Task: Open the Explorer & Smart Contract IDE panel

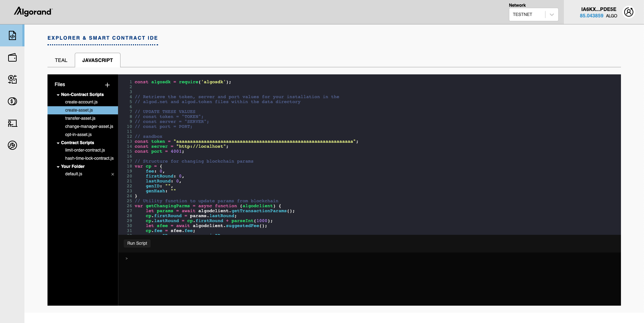Action: click(12, 35)
